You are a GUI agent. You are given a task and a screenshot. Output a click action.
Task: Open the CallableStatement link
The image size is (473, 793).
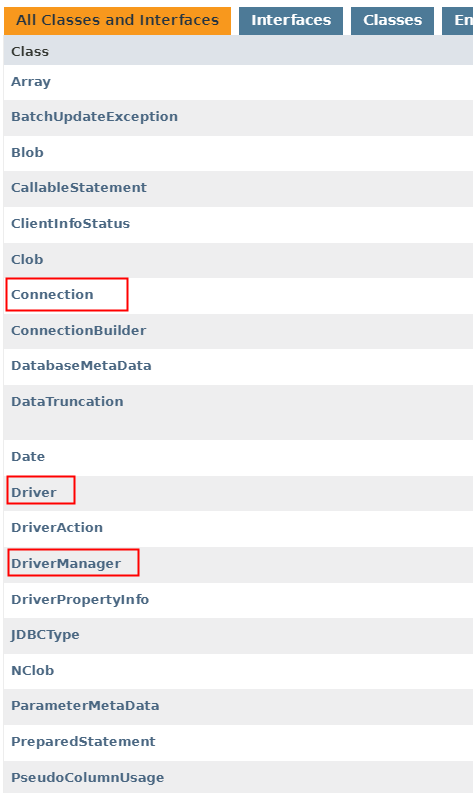pos(79,188)
